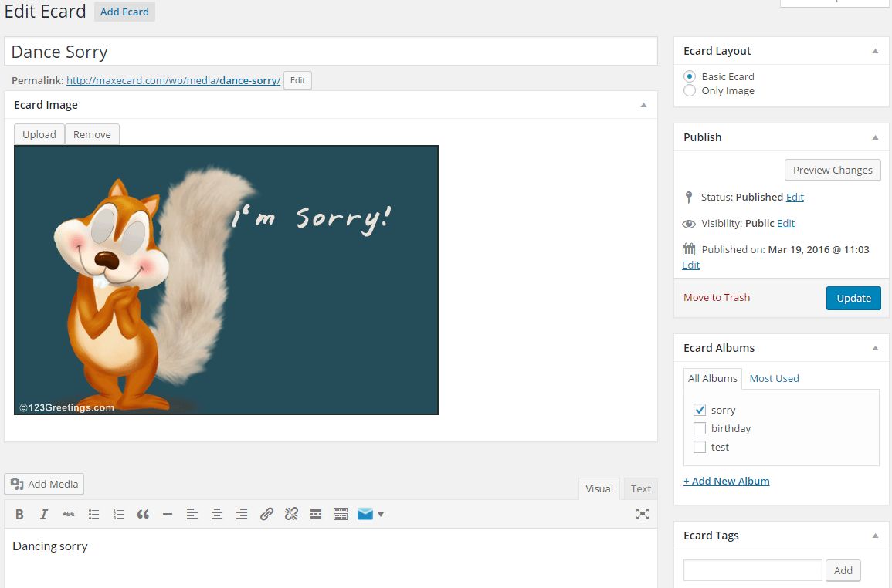Screen dimensions: 892x588
Task: Collapse the Ecard Image panel
Action: click(x=643, y=105)
